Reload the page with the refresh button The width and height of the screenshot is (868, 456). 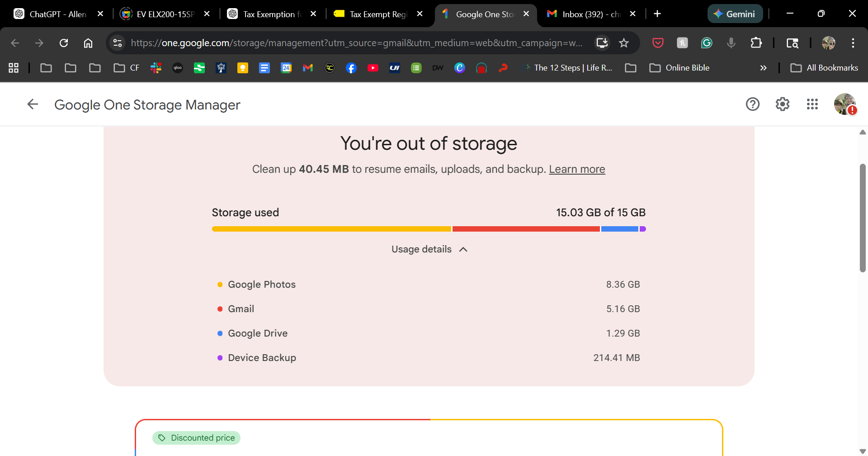[64, 43]
